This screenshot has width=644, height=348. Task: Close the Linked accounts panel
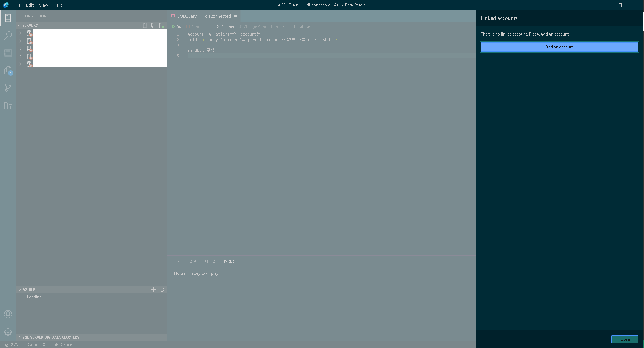625,339
